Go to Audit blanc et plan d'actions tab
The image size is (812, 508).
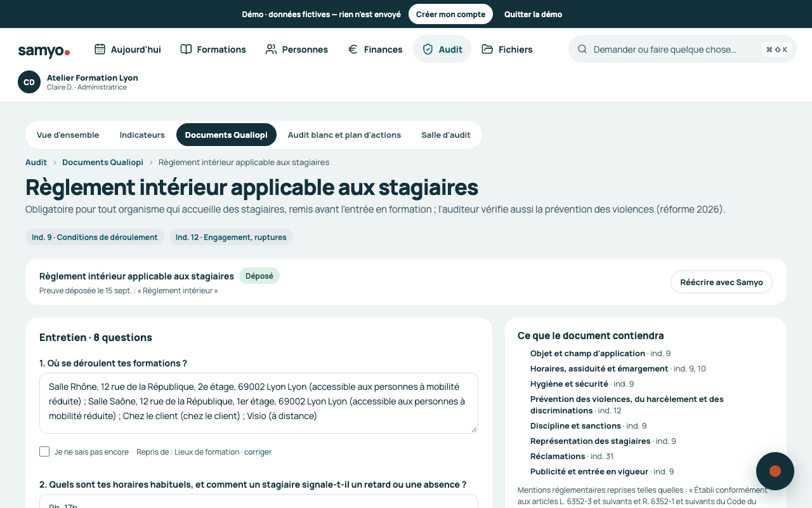(x=344, y=135)
